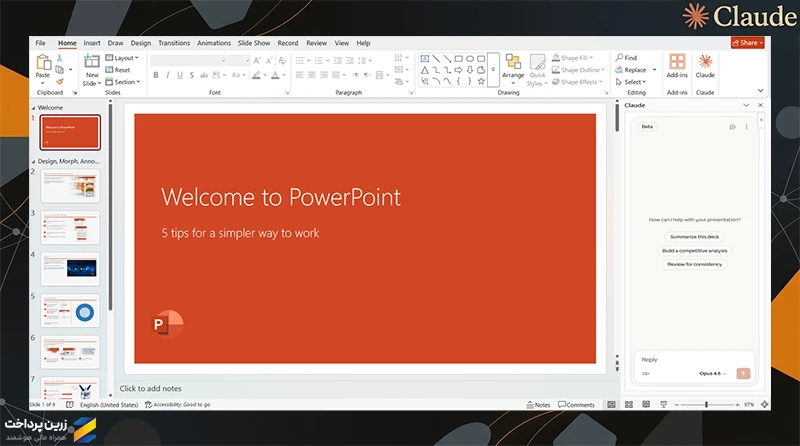
Task: Switch to the Insert tab
Action: (92, 43)
